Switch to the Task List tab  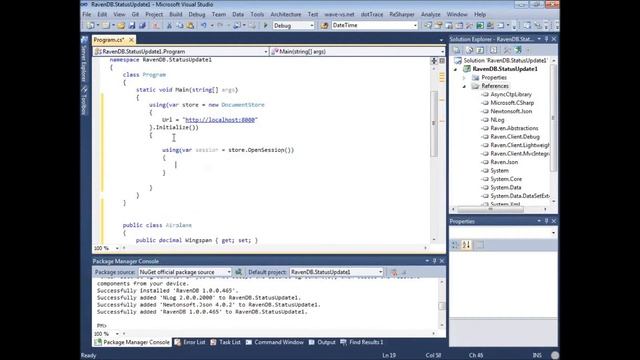225,342
